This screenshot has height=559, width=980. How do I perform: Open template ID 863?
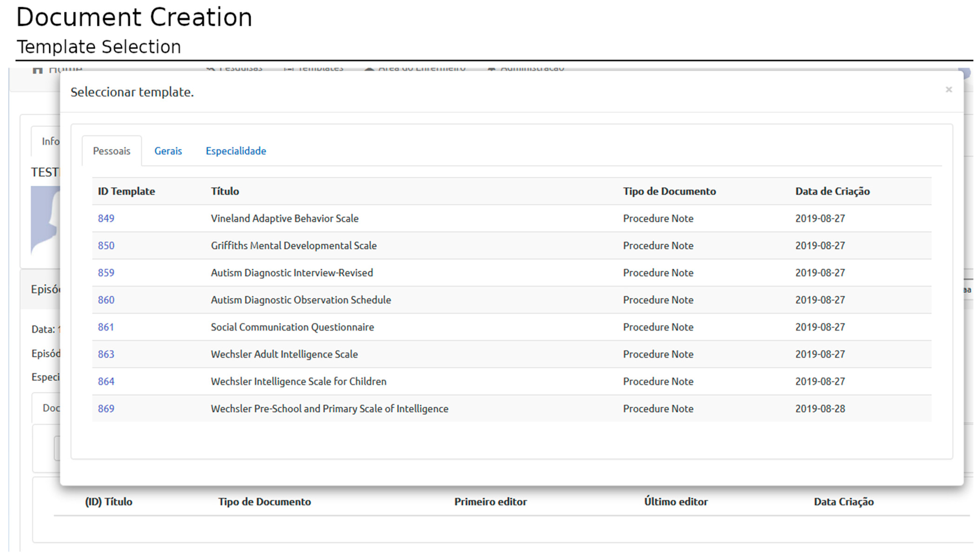106,354
